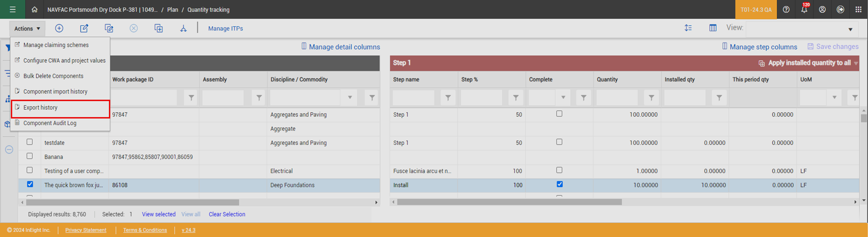Click the copy/duplicate component icon

[158, 28]
